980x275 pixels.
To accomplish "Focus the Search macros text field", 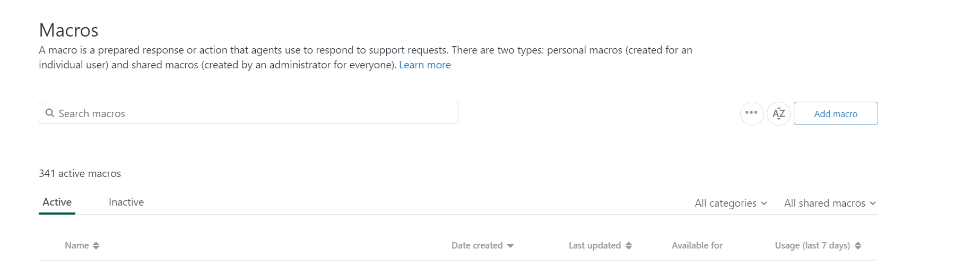I will (x=255, y=113).
